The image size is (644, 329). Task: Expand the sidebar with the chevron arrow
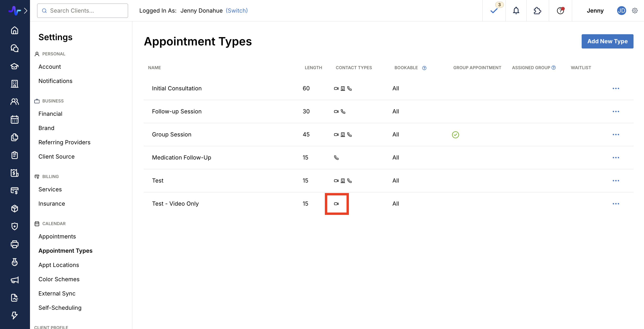pos(25,10)
